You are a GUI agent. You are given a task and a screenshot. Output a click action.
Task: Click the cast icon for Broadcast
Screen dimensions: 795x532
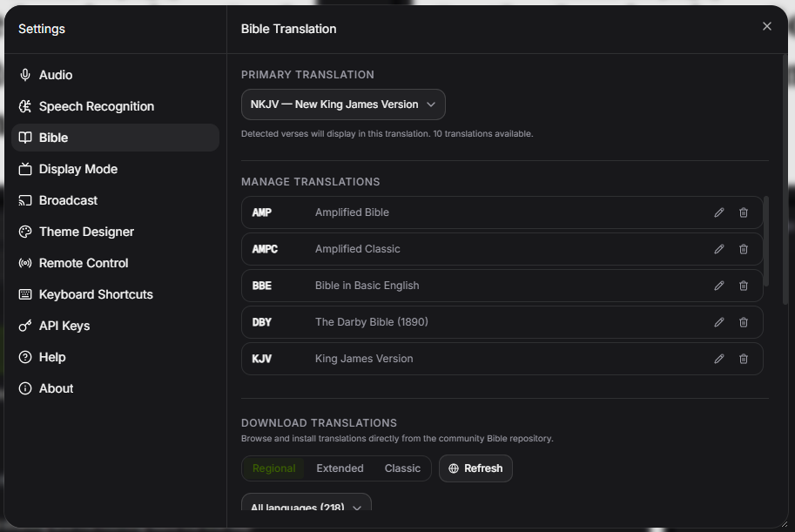click(25, 200)
